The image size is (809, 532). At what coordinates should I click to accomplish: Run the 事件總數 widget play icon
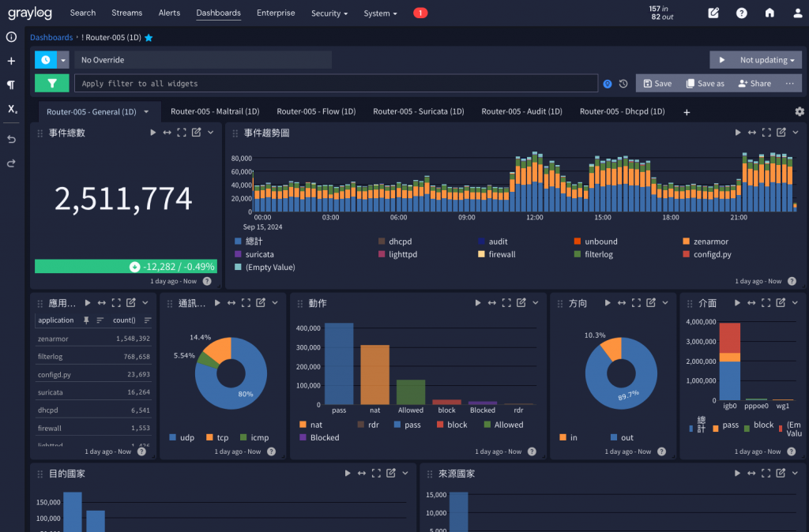click(x=152, y=133)
